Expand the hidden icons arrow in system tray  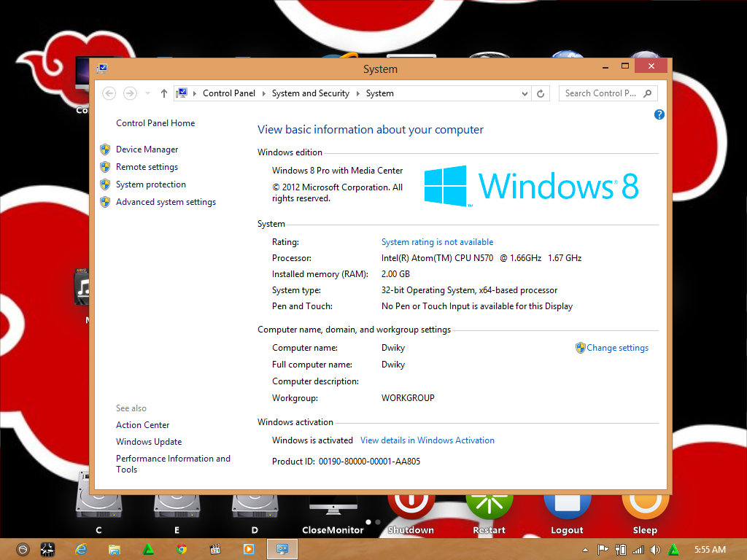584,549
